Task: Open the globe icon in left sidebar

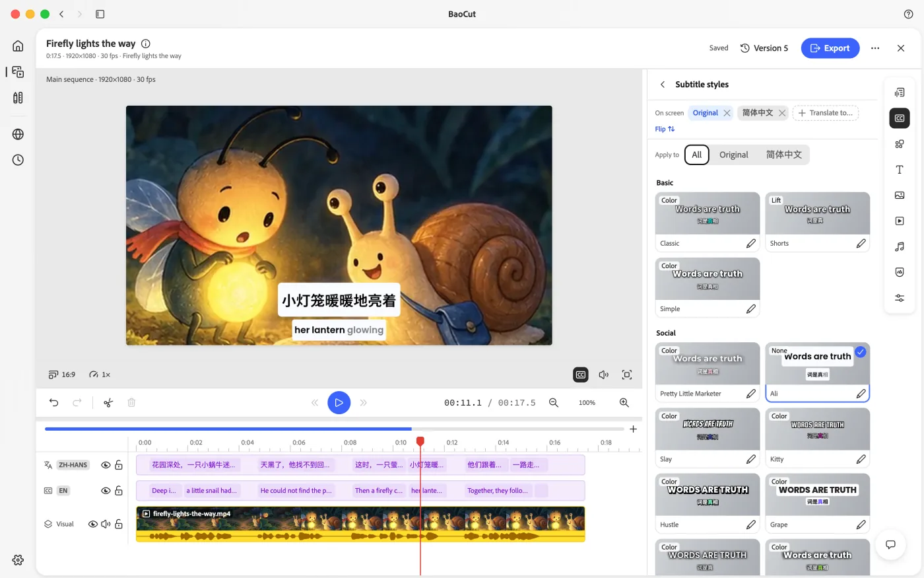Action: [x=18, y=134]
